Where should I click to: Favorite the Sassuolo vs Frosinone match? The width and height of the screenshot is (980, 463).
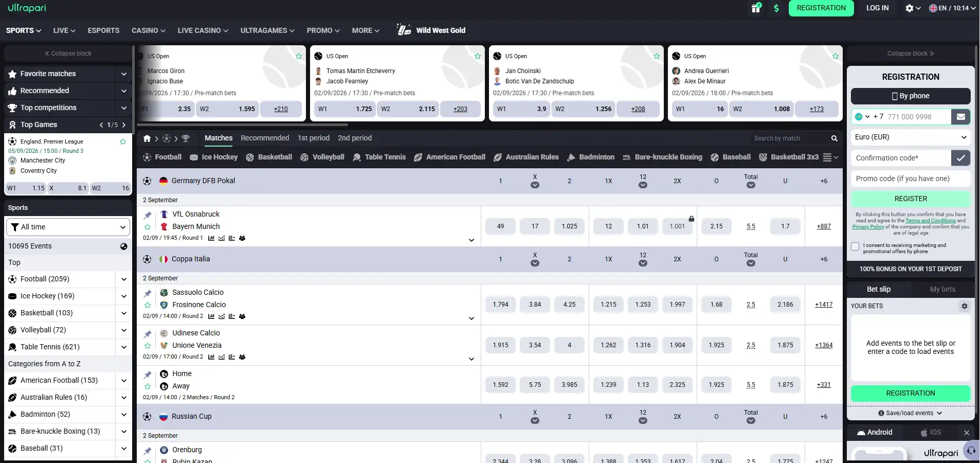point(148,305)
